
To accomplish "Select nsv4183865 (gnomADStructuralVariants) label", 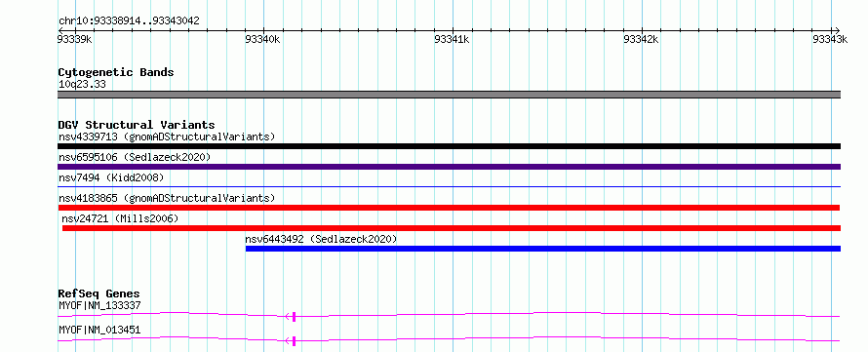I will [x=167, y=198].
